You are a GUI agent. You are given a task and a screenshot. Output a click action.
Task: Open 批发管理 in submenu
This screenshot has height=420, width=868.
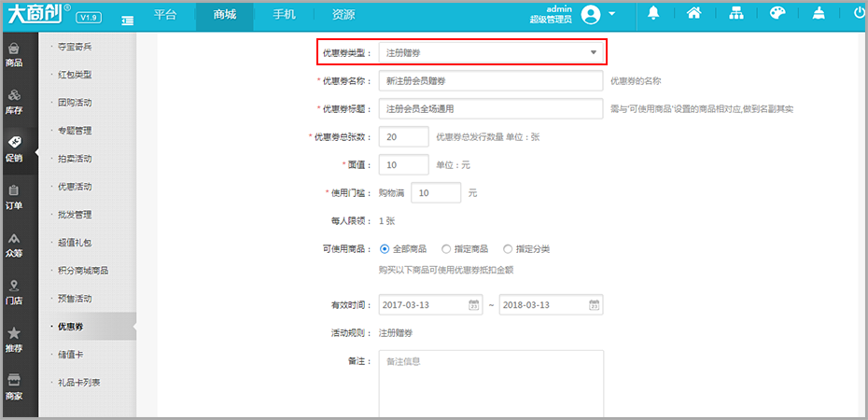75,215
